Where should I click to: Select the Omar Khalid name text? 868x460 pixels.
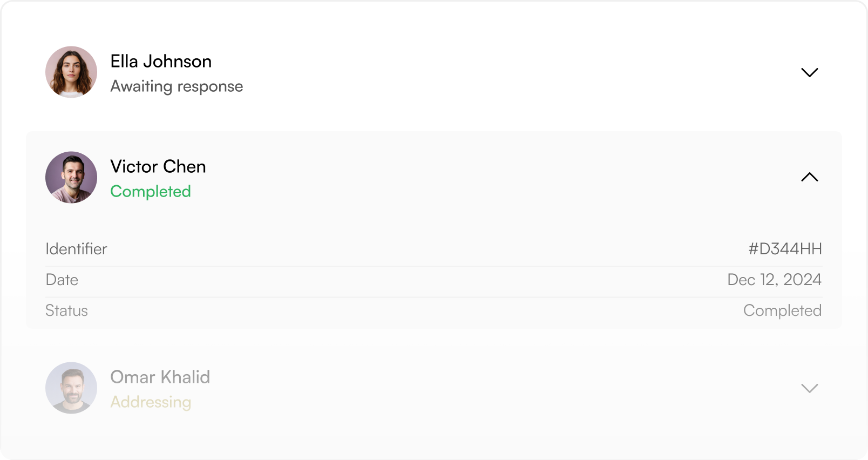click(x=160, y=377)
